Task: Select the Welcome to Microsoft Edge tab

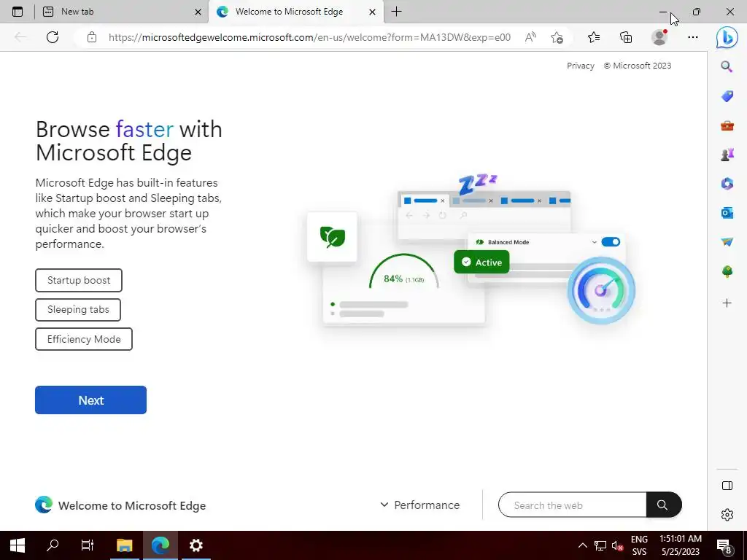Action: [296, 12]
